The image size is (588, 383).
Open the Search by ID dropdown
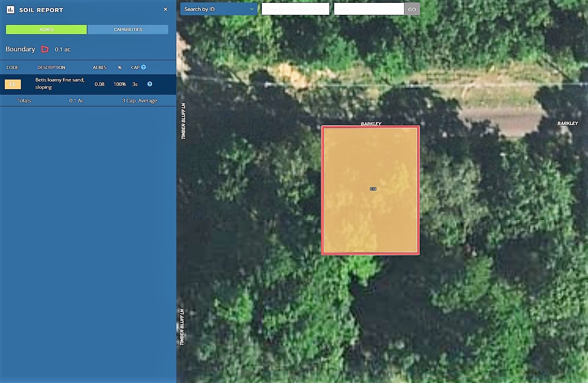[x=218, y=9]
